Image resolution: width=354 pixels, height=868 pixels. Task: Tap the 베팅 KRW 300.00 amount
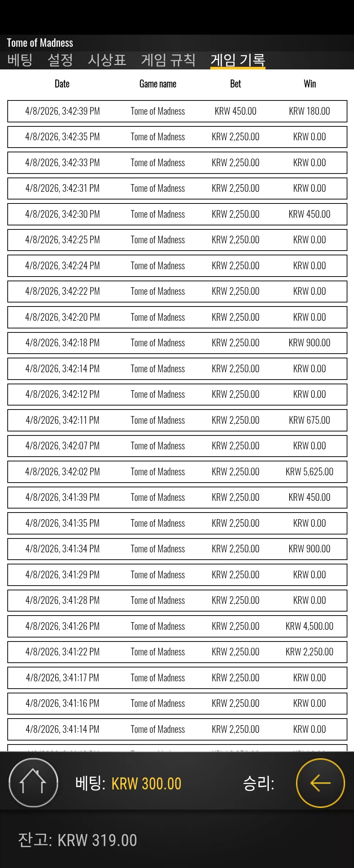tap(146, 784)
